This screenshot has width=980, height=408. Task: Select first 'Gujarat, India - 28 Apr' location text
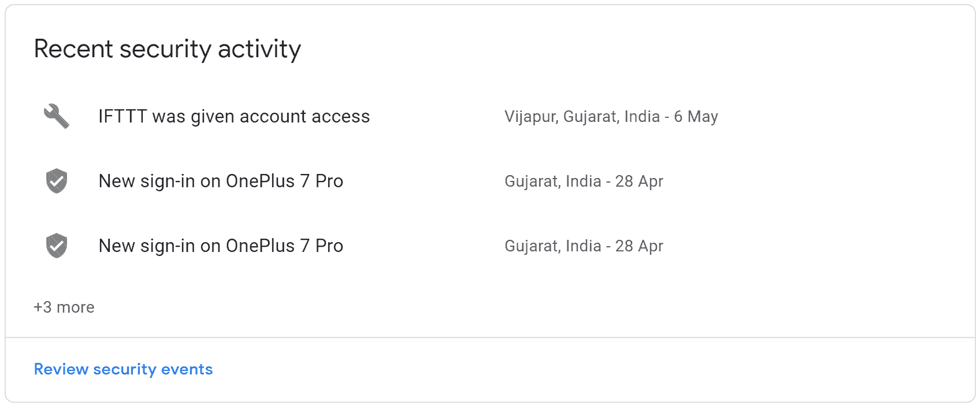tap(584, 181)
